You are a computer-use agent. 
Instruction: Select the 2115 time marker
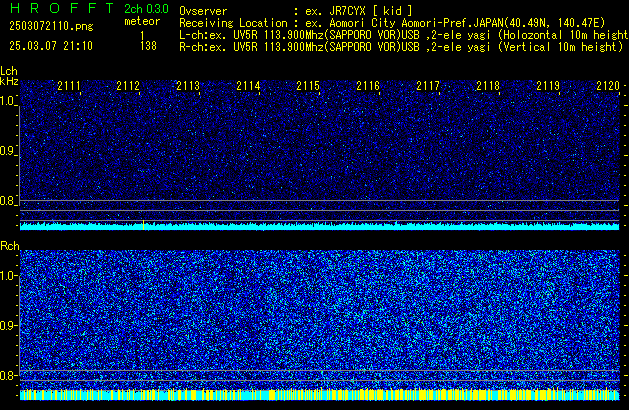click(x=308, y=86)
